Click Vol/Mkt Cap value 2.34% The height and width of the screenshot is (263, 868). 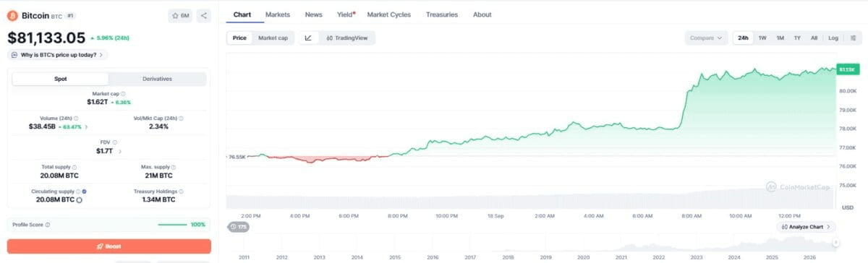tap(158, 126)
